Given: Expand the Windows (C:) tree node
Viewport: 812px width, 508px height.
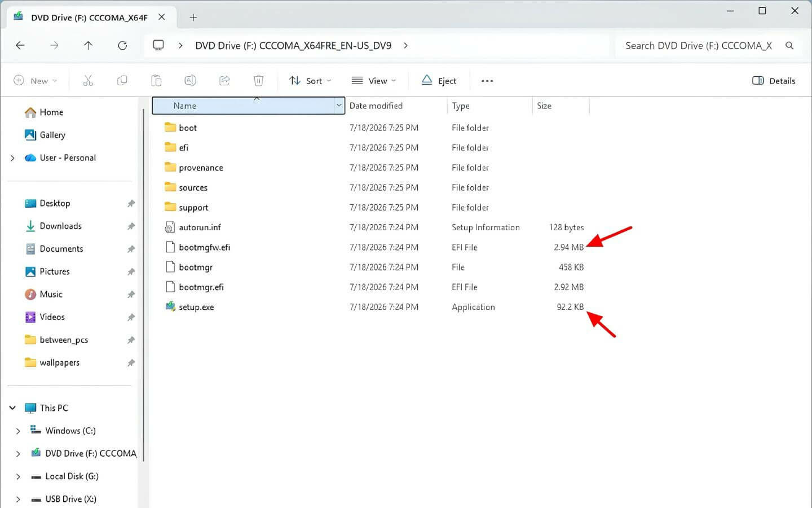Looking at the screenshot, I should (x=18, y=431).
